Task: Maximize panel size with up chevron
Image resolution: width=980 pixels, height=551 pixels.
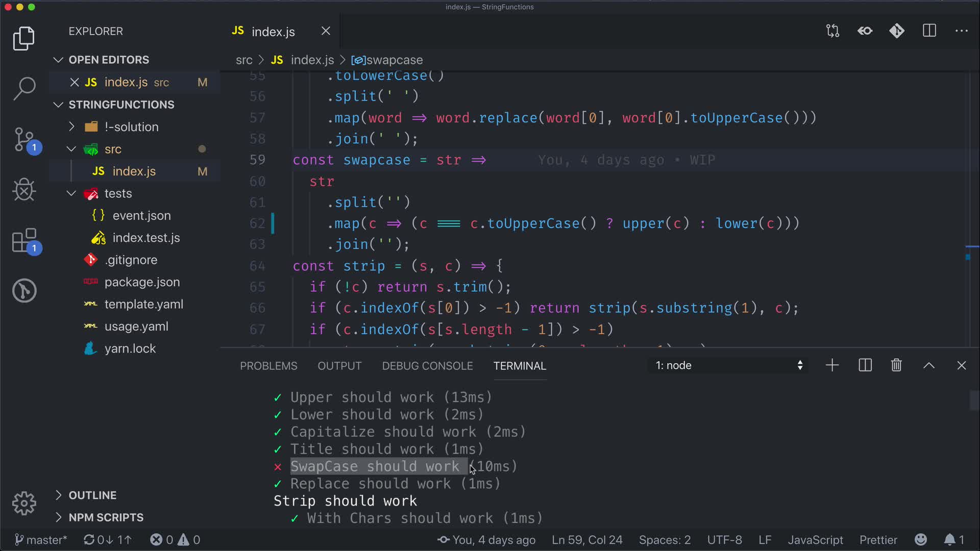Action: point(929,365)
